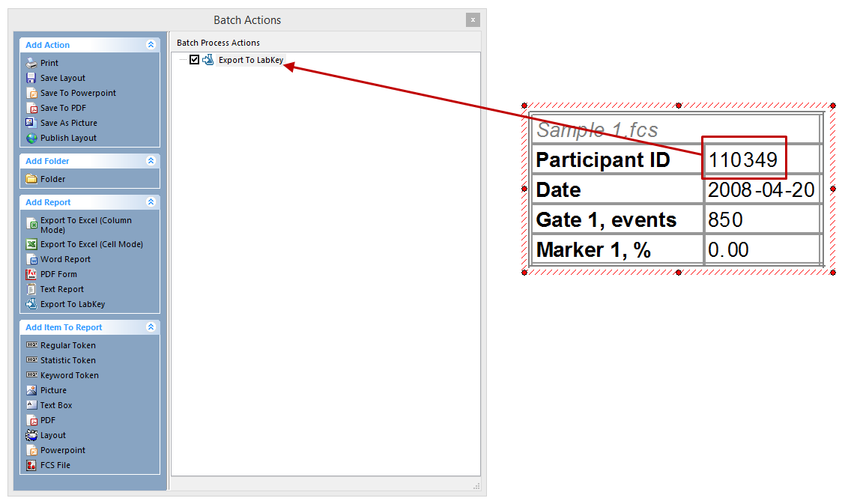Click the Participant ID value 110349
The image size is (845, 504).
tap(743, 160)
